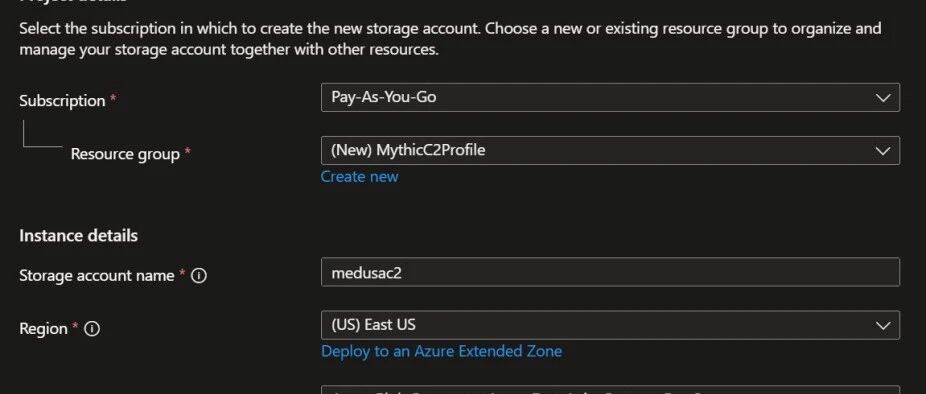This screenshot has height=394, width=926.
Task: Click the Storage account name input field
Action: pyautogui.click(x=610, y=272)
